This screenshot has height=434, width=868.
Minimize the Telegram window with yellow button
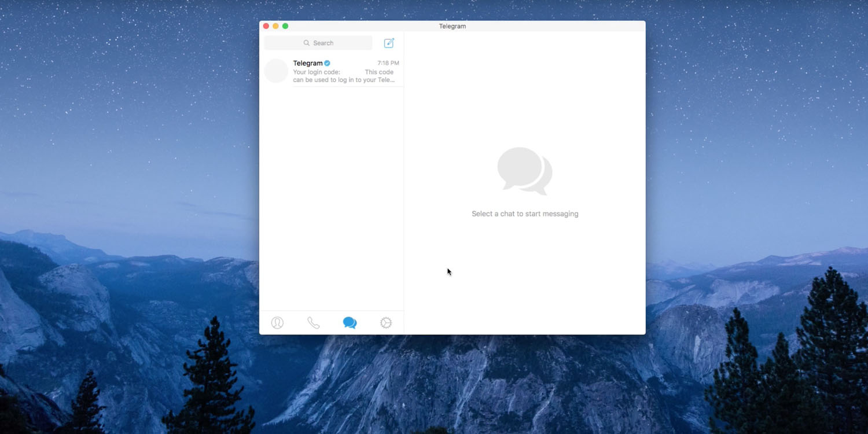point(275,26)
